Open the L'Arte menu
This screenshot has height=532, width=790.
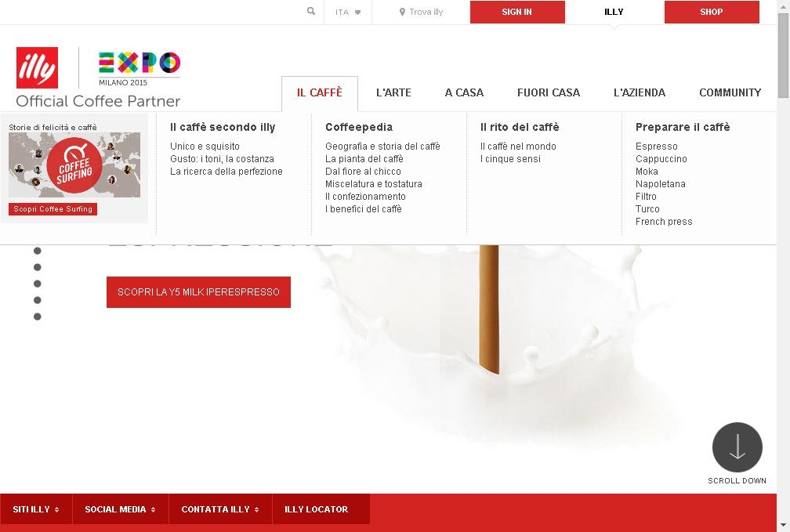pos(393,92)
